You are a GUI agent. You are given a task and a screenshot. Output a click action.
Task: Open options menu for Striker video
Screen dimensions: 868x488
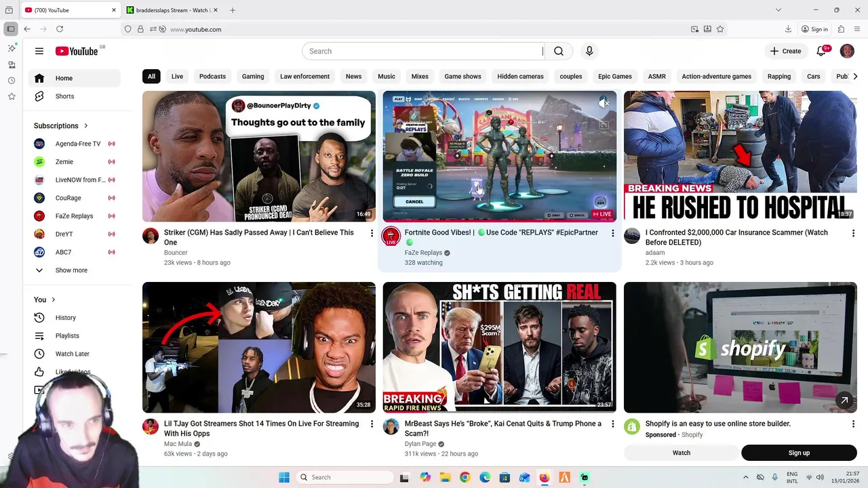pos(372,233)
